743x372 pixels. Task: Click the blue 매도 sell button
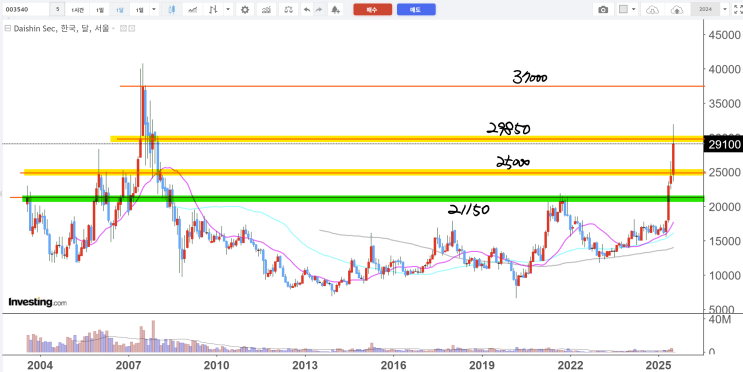[x=416, y=9]
